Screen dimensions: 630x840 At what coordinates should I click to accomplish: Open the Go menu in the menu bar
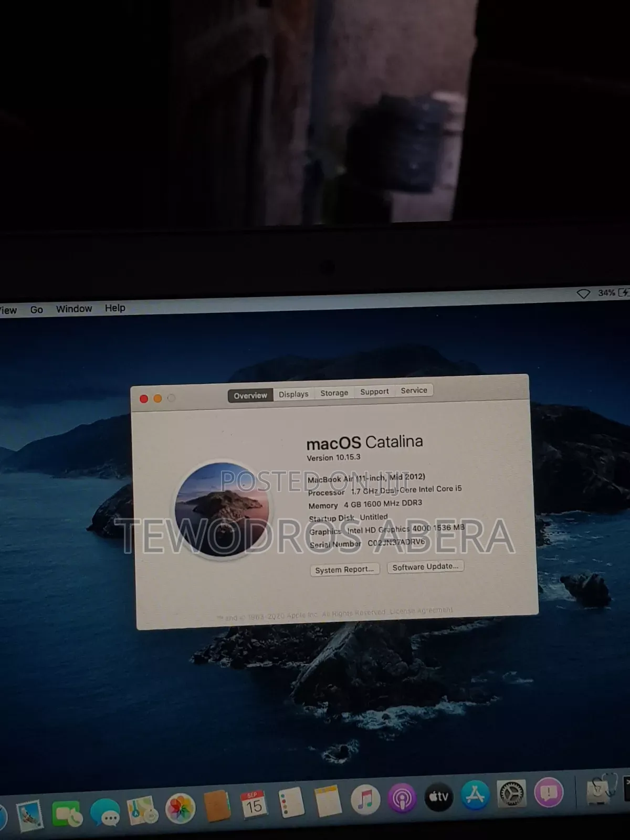point(36,310)
